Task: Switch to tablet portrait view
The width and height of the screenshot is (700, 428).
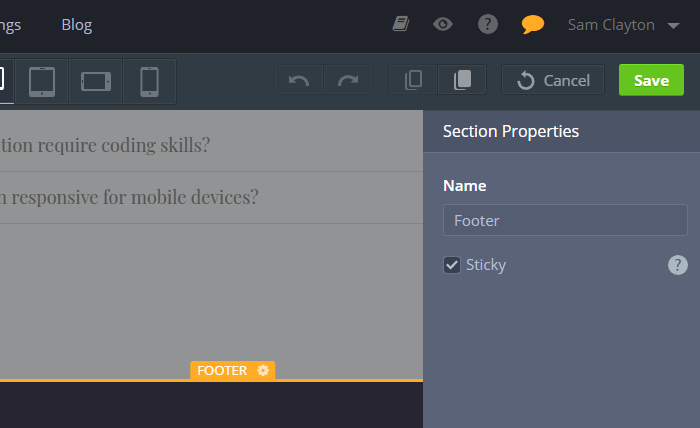Action: pos(42,81)
